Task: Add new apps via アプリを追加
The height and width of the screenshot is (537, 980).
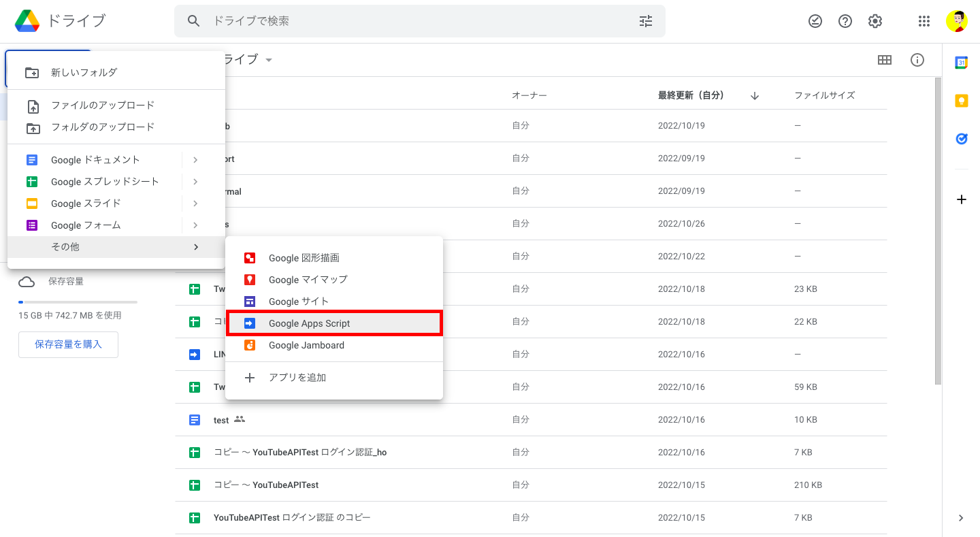Action: point(297,377)
